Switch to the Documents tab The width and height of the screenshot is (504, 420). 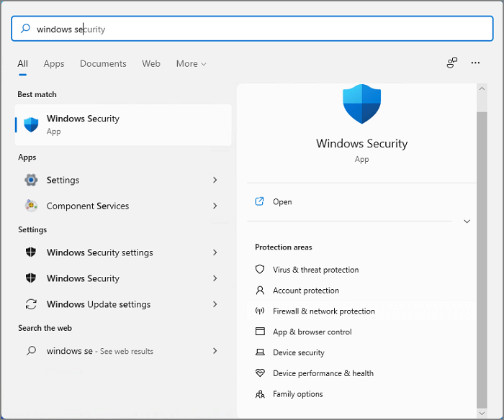pos(103,64)
